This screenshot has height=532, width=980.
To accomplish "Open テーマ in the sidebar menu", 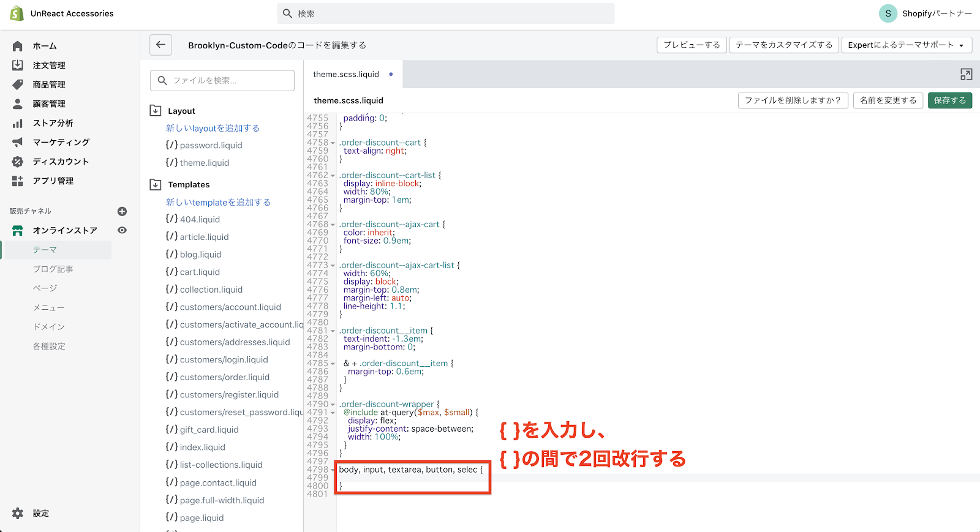I will [x=45, y=250].
